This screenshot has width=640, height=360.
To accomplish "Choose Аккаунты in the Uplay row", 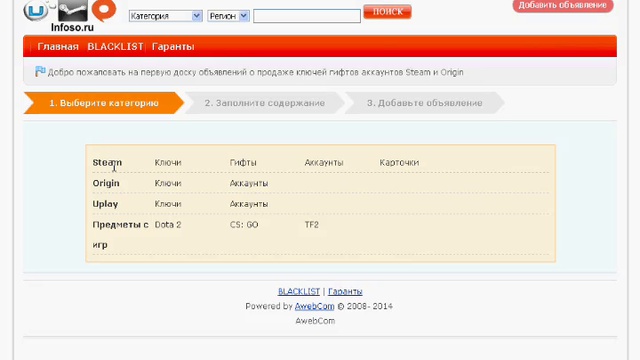I will pos(249,204).
